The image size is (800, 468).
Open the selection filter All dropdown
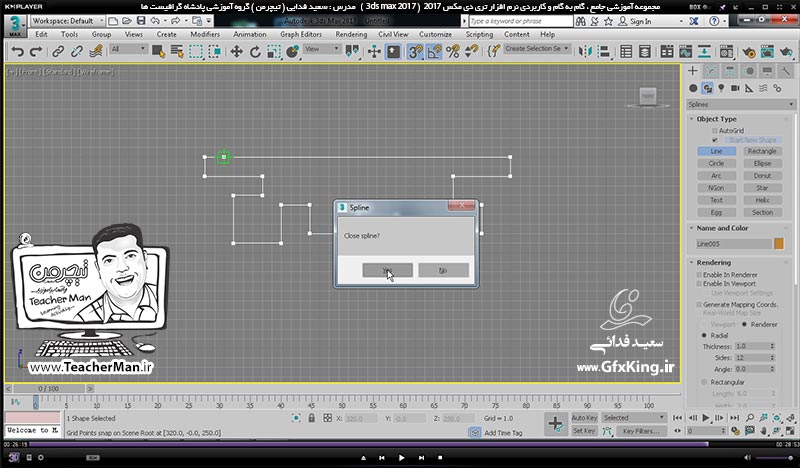128,49
